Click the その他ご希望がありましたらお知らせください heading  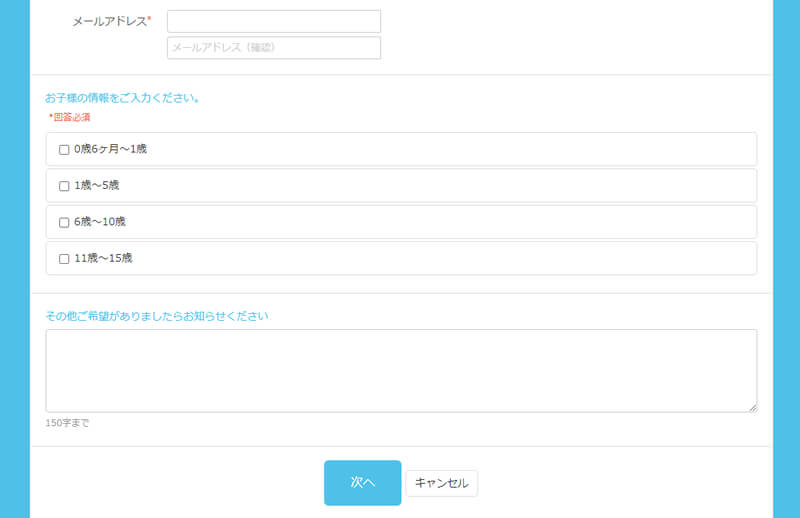click(157, 316)
